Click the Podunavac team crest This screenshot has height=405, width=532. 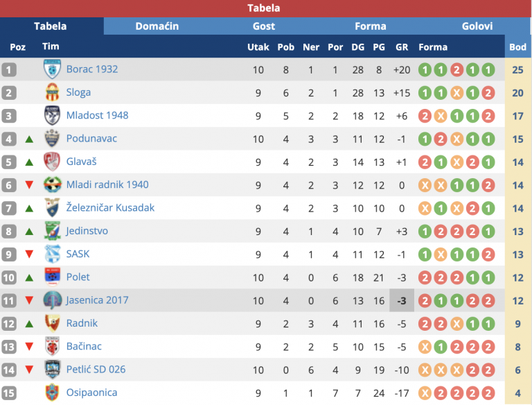[52, 139]
